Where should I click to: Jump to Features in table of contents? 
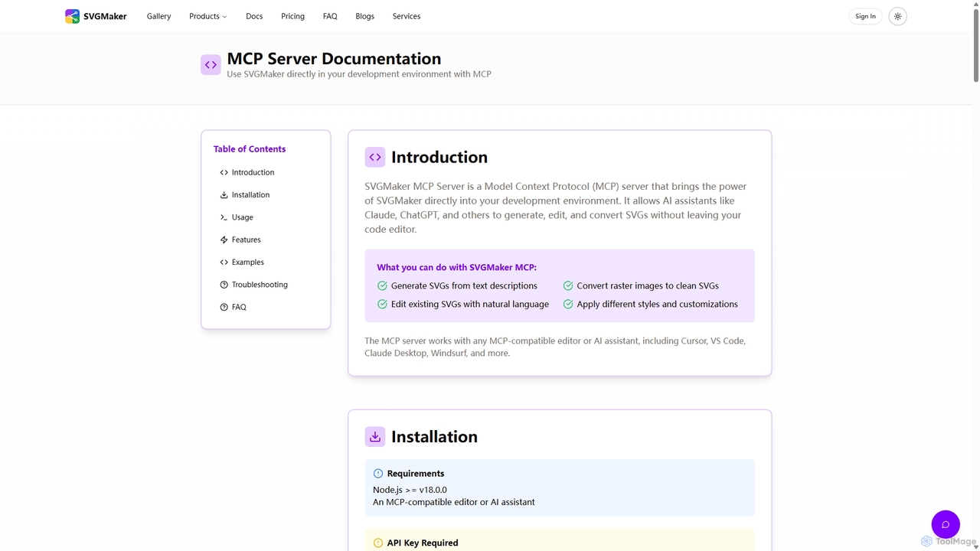coord(247,240)
